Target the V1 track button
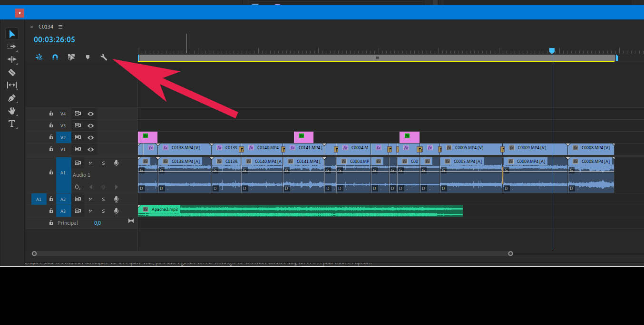The height and width of the screenshot is (325, 644). (x=63, y=149)
